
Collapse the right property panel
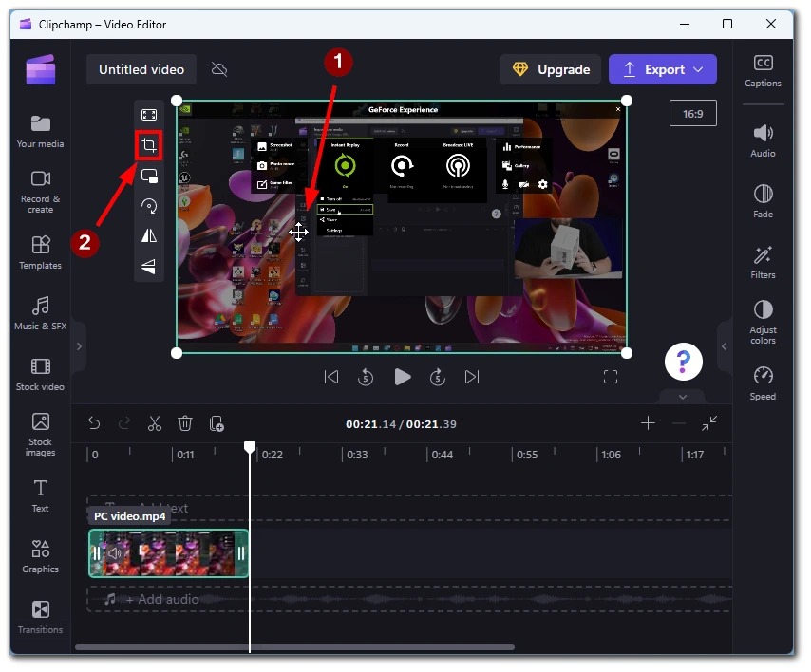[724, 346]
